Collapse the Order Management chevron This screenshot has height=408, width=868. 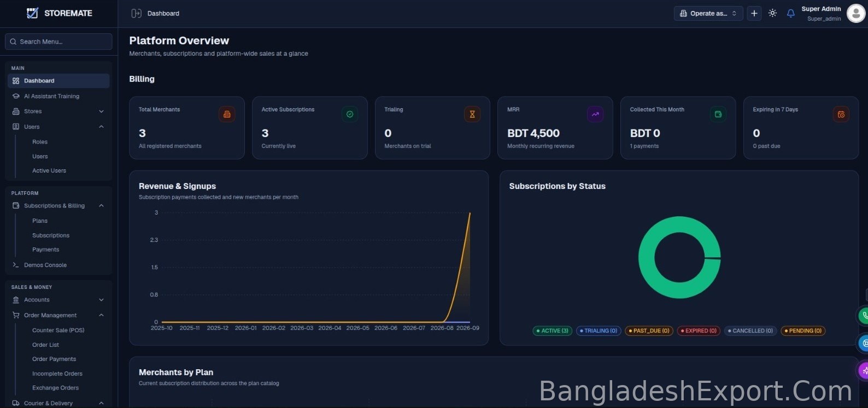pyautogui.click(x=101, y=315)
